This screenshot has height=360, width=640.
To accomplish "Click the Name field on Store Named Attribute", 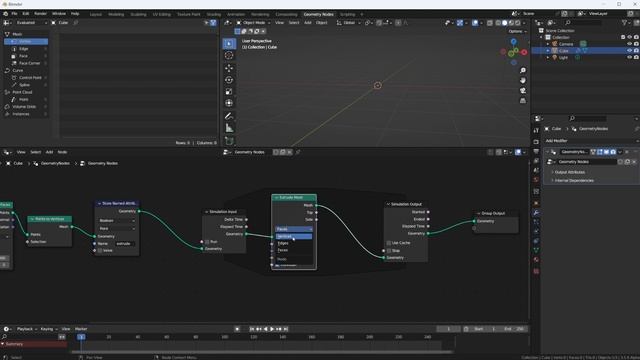I will tap(124, 244).
